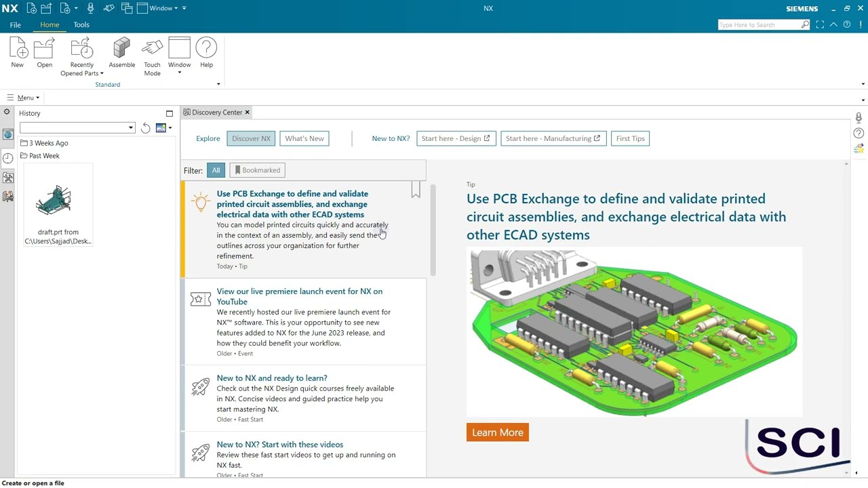The height and width of the screenshot is (488, 868).
Task: Click the microphone voice command icon in title bar
Action: click(x=91, y=8)
